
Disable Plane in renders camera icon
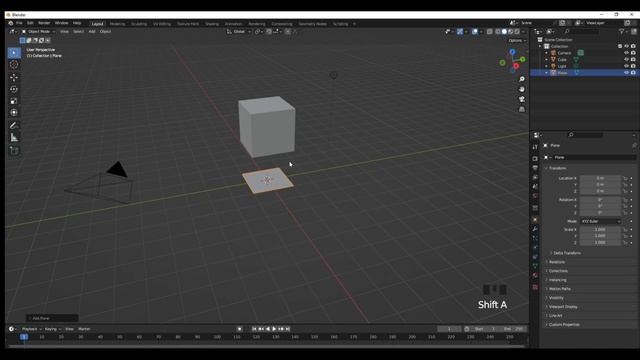(633, 72)
